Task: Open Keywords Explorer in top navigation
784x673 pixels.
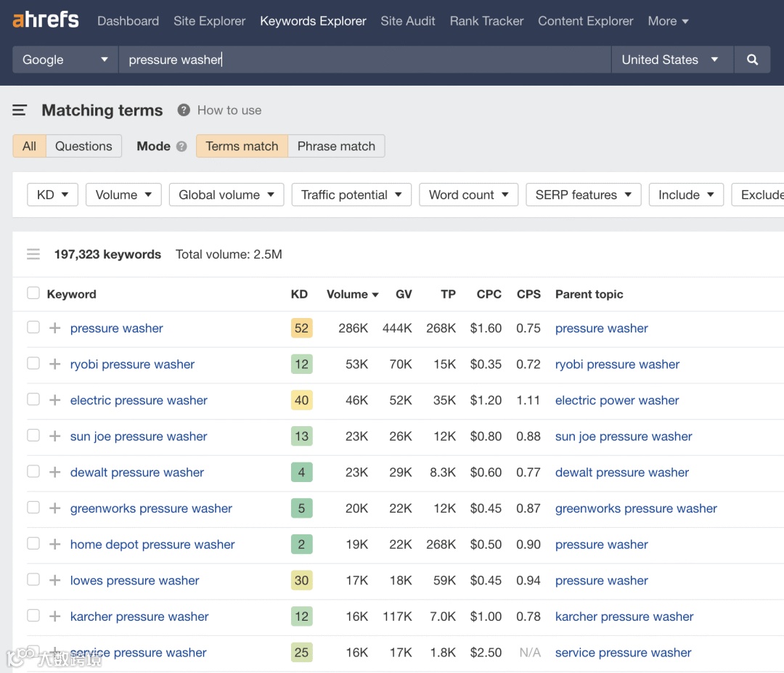Action: coord(313,21)
